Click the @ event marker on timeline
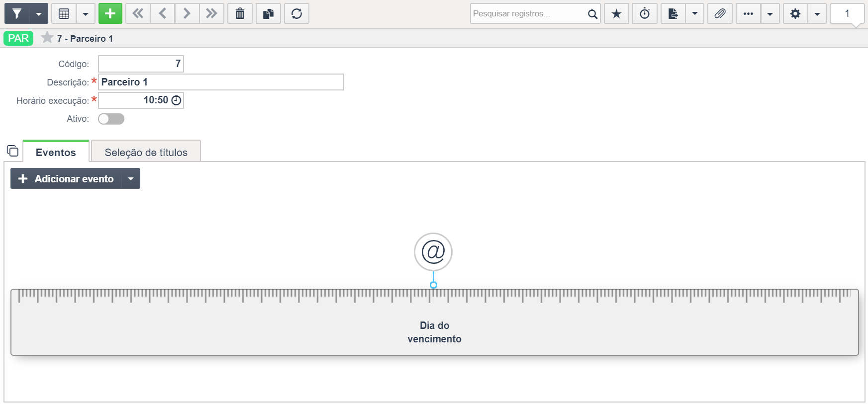The width and height of the screenshot is (868, 404). pyautogui.click(x=433, y=252)
